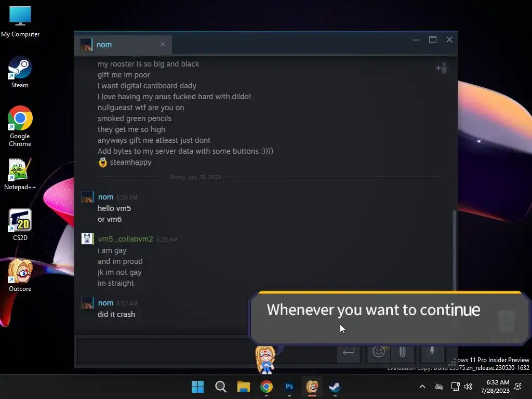Click nom's avatar in the chat tab
Screen dimensions: 532x399
(86, 45)
